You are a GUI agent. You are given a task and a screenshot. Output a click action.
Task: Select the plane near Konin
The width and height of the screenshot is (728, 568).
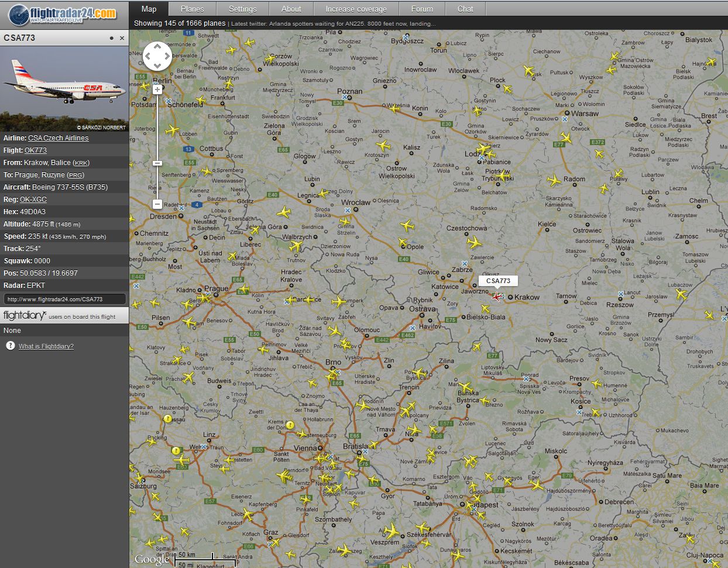click(395, 108)
